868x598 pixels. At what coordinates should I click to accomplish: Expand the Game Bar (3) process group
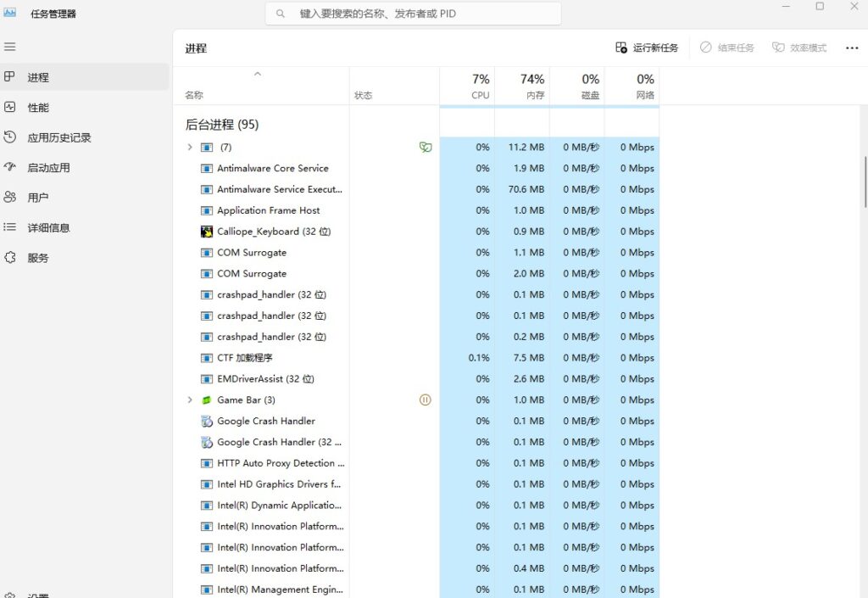[x=189, y=400]
